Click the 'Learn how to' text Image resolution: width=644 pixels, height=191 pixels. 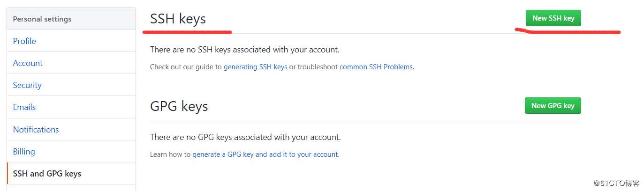[170, 154]
